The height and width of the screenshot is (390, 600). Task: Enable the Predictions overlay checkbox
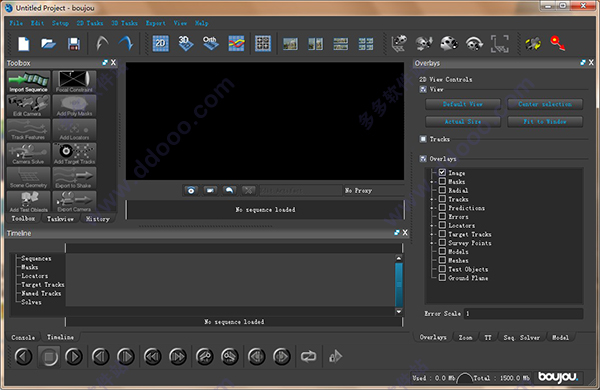pos(442,207)
